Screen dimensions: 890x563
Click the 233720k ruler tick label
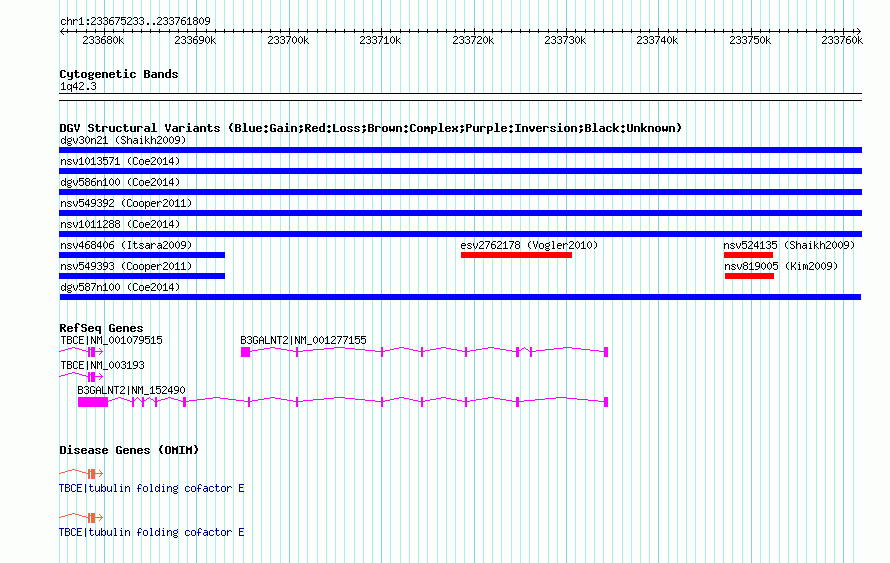point(473,40)
